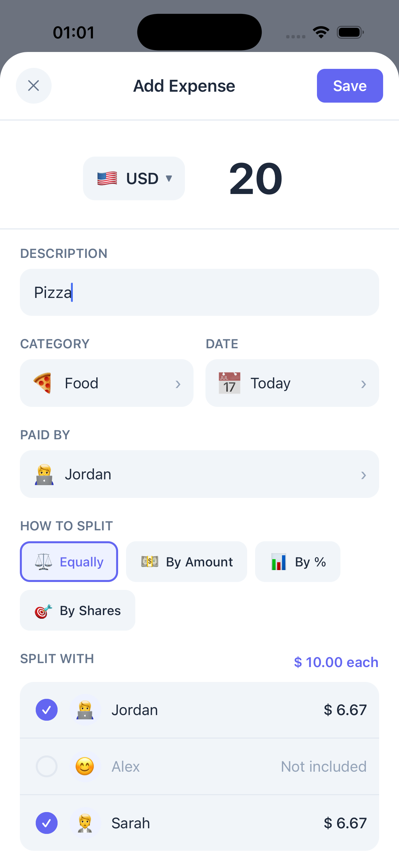Select the Equally split option
This screenshot has width=399, height=868.
pyautogui.click(x=69, y=562)
